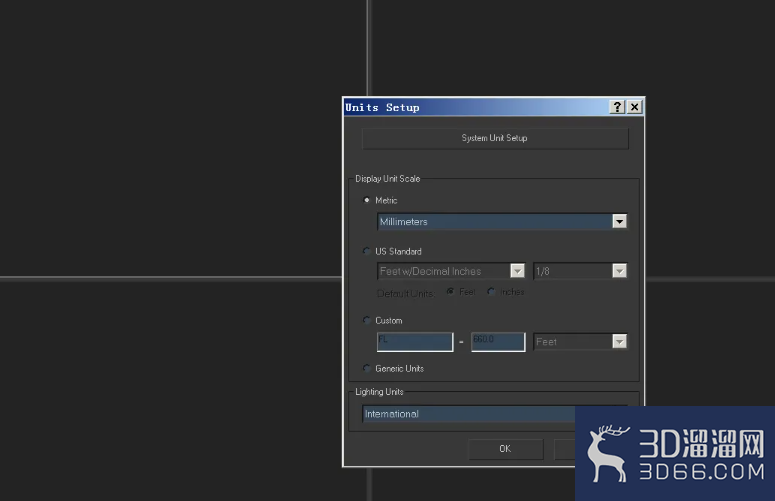
Task: Open the Millimeters metric units dropdown
Action: tap(502, 221)
